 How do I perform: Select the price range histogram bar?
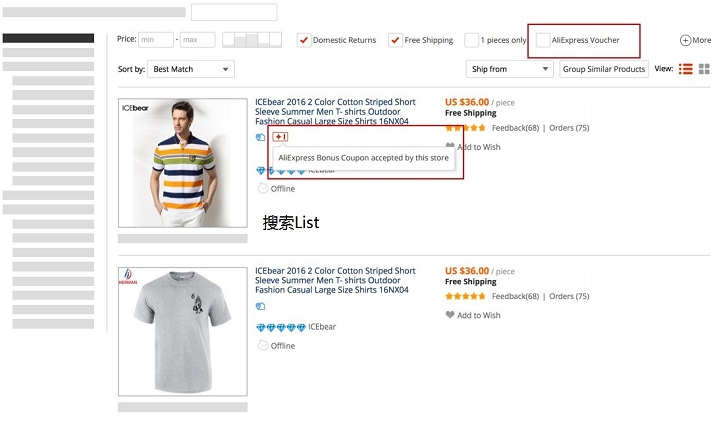(252, 40)
